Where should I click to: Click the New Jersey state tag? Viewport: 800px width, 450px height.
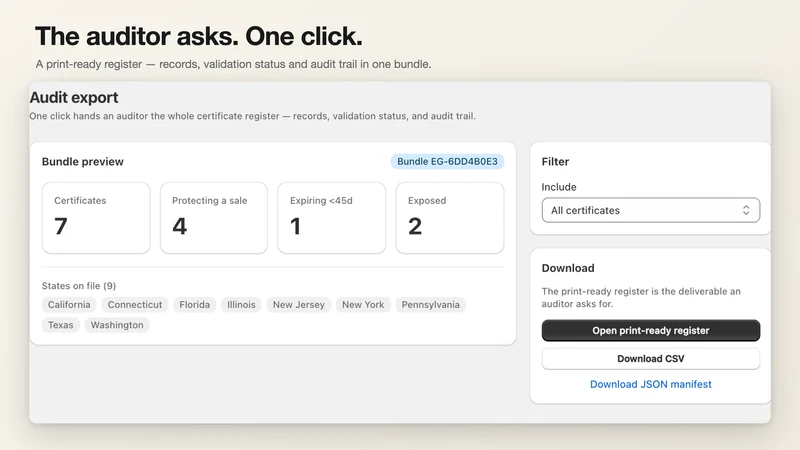point(298,305)
